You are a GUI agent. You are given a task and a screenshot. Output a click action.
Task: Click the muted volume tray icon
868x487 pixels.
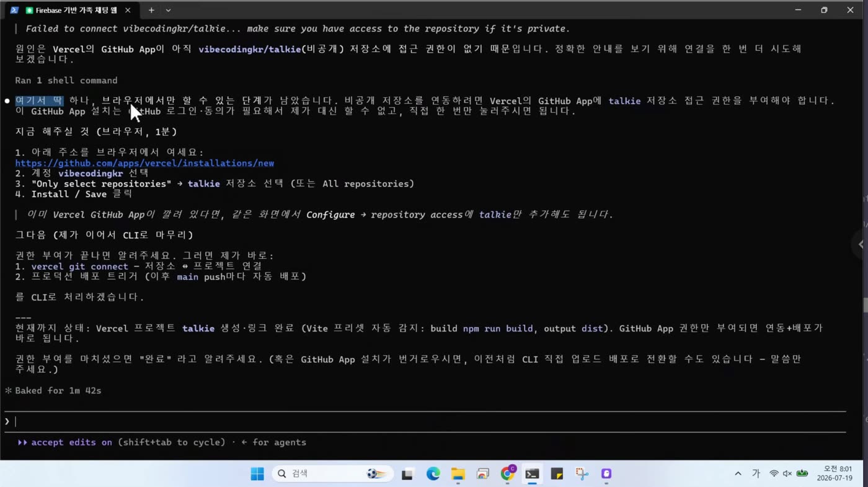[x=787, y=474]
